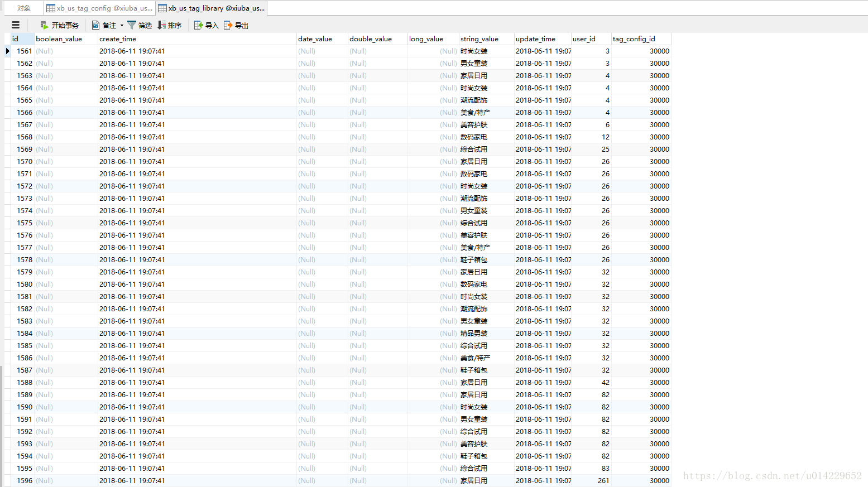Select the id cell 1568
Viewport: 868px width, 487px height.
(x=23, y=137)
